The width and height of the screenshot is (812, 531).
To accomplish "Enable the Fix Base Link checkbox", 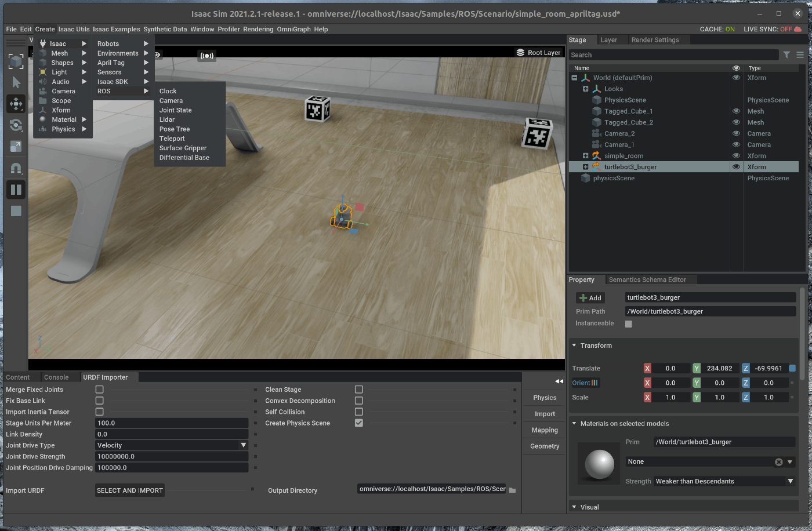I will [x=99, y=401].
